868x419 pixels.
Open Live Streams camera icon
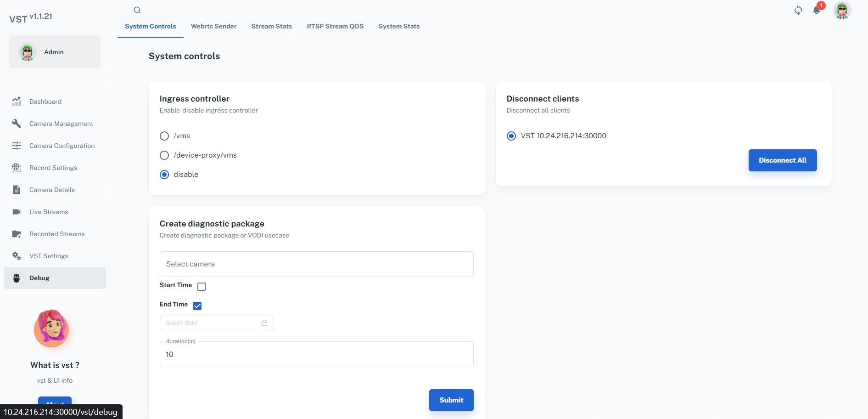coord(17,212)
